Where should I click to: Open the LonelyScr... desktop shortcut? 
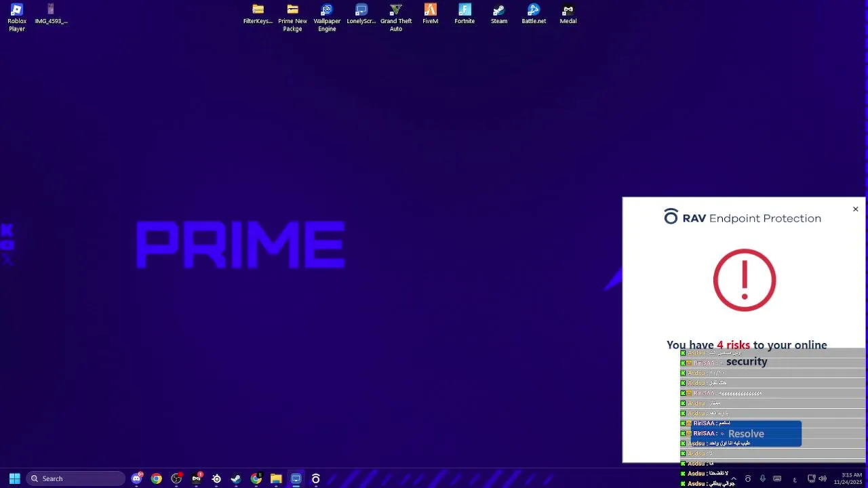(x=361, y=14)
